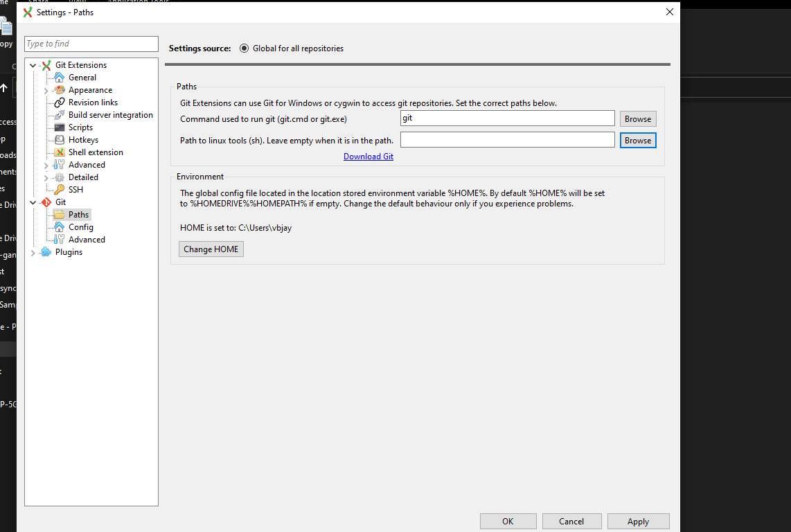
Task: Click the Plugins puzzle icon
Action: pyautogui.click(x=46, y=252)
